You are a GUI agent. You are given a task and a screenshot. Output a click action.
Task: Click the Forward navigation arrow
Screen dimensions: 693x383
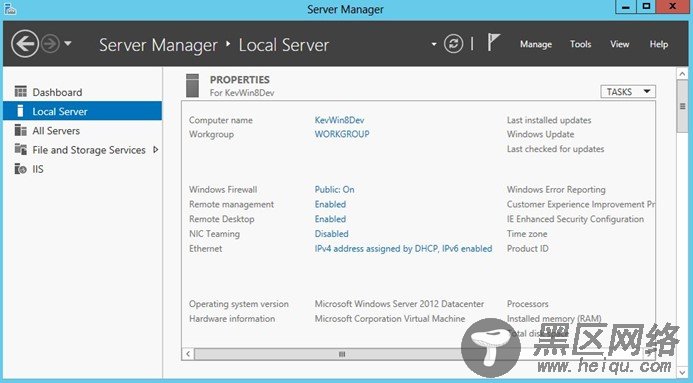coord(50,44)
